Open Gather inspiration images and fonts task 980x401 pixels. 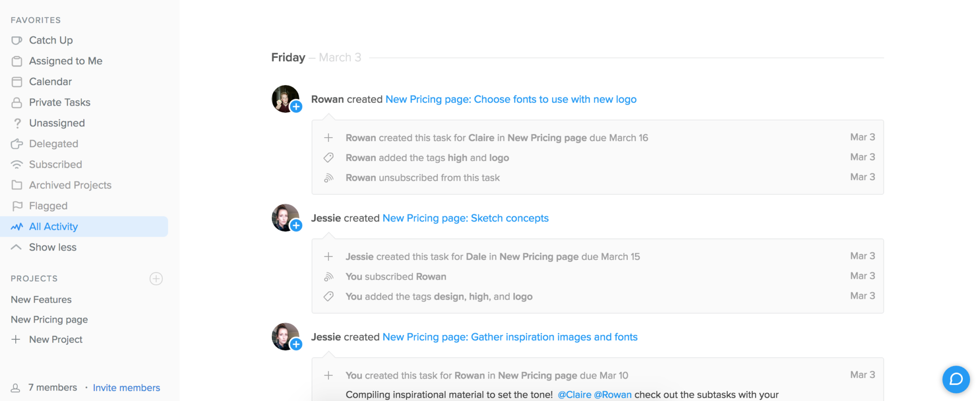click(x=510, y=337)
